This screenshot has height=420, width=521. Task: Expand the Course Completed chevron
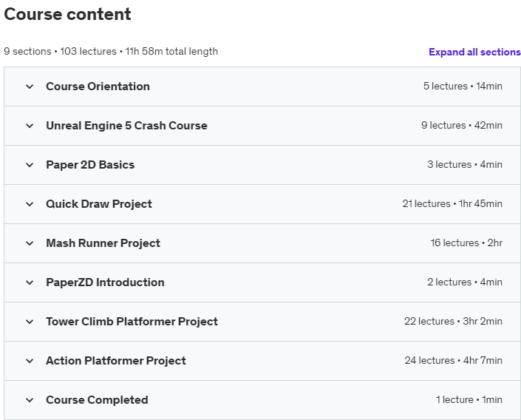(x=30, y=400)
